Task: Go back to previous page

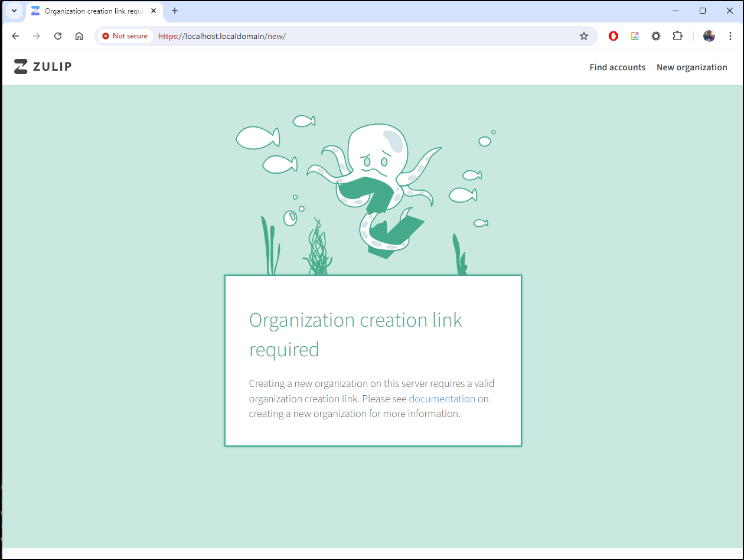Action: (16, 36)
